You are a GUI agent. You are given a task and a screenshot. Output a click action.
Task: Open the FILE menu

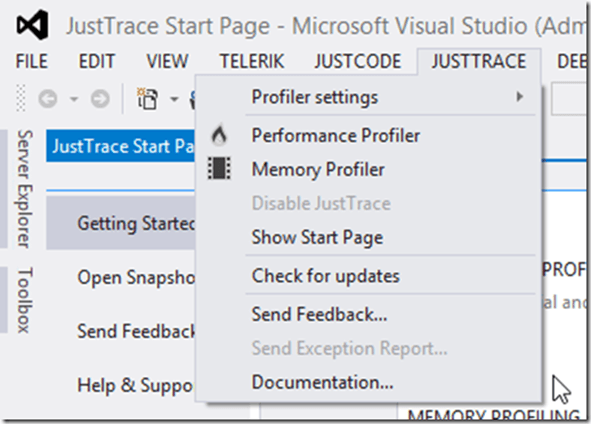[32, 61]
